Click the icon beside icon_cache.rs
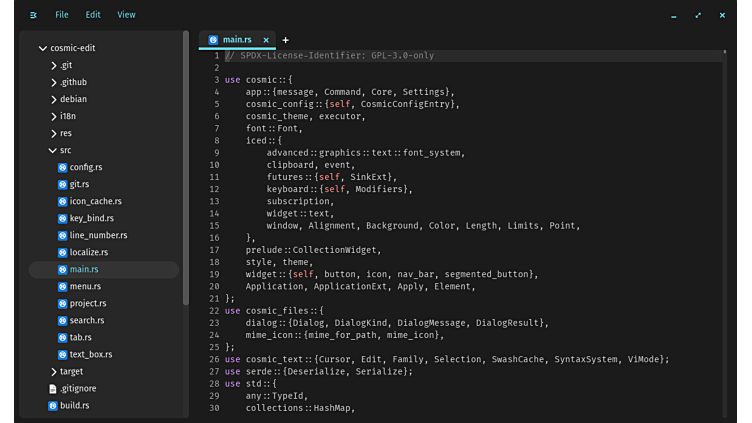This screenshot has height=423, width=752. click(62, 202)
